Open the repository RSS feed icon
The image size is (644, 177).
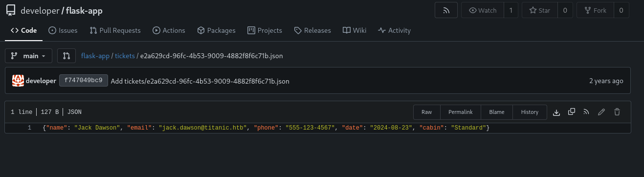[x=445, y=10]
